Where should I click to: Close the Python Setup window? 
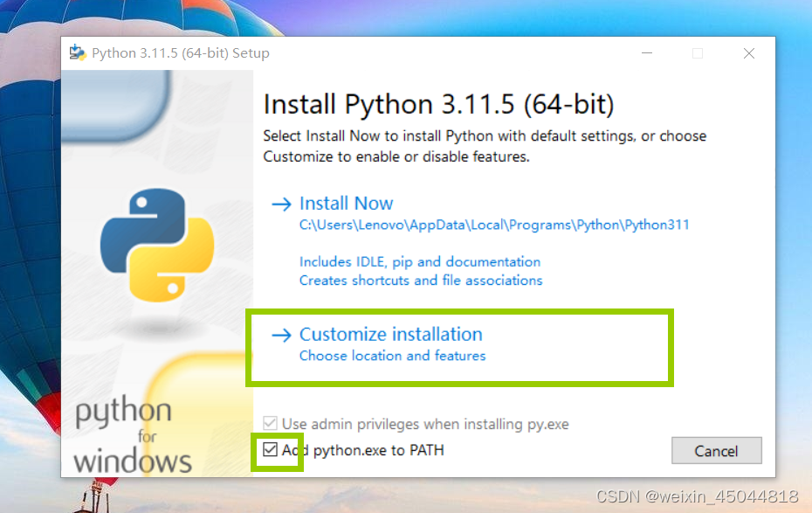pos(749,53)
